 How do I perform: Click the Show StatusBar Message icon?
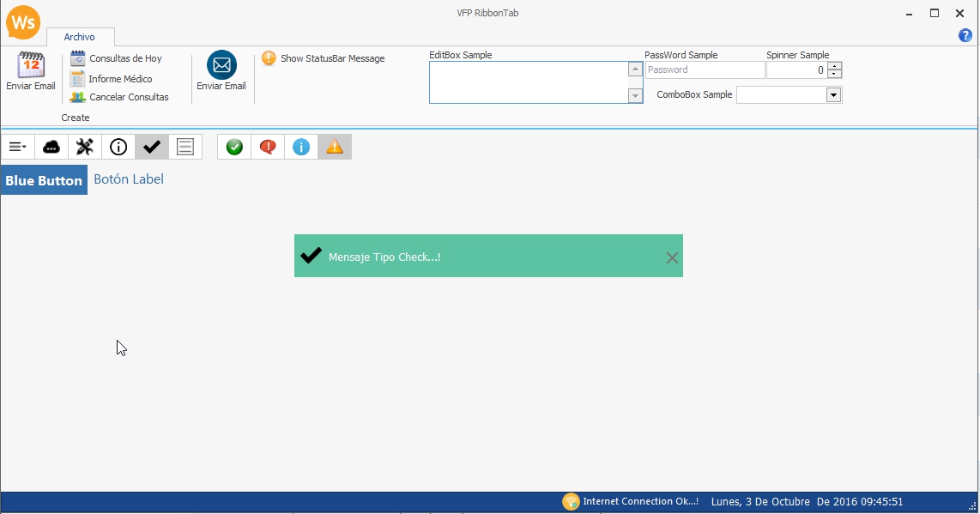[x=269, y=58]
